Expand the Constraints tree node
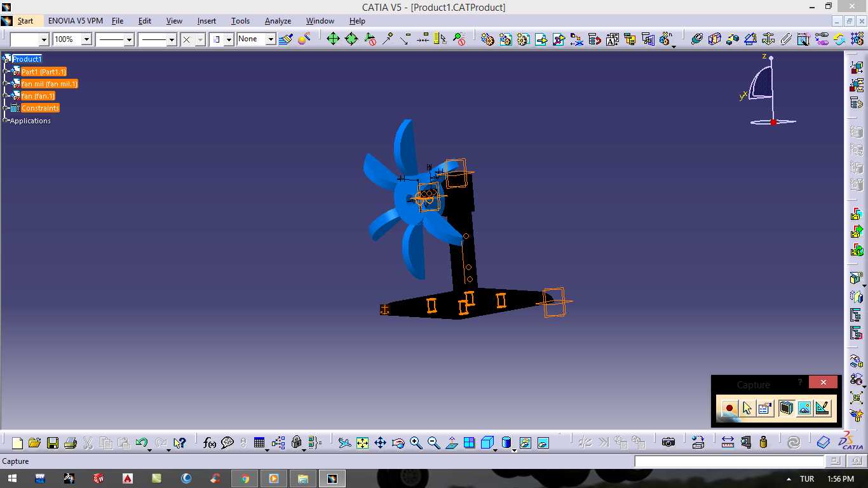 (6, 108)
